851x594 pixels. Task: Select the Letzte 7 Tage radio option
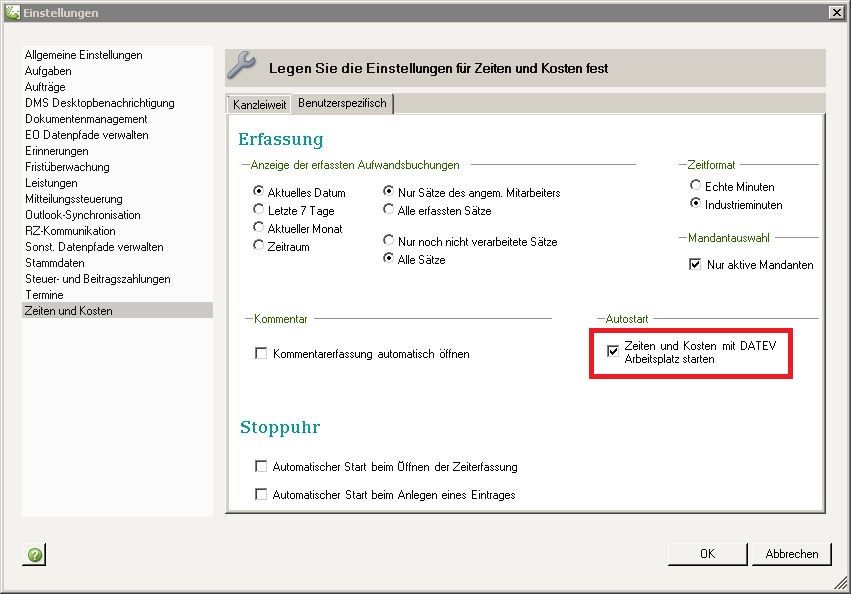259,211
